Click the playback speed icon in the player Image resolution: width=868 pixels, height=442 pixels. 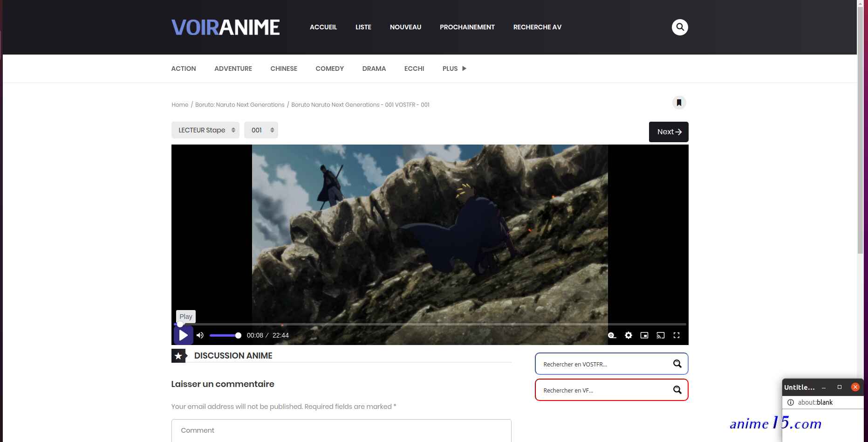tap(612, 335)
